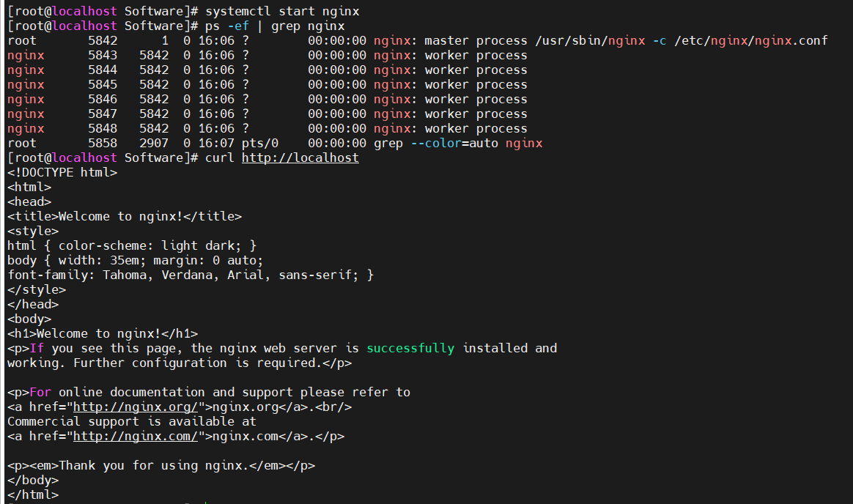Click 'Commercial support is available at' text
This screenshot has width=853, height=504.
coord(132,421)
